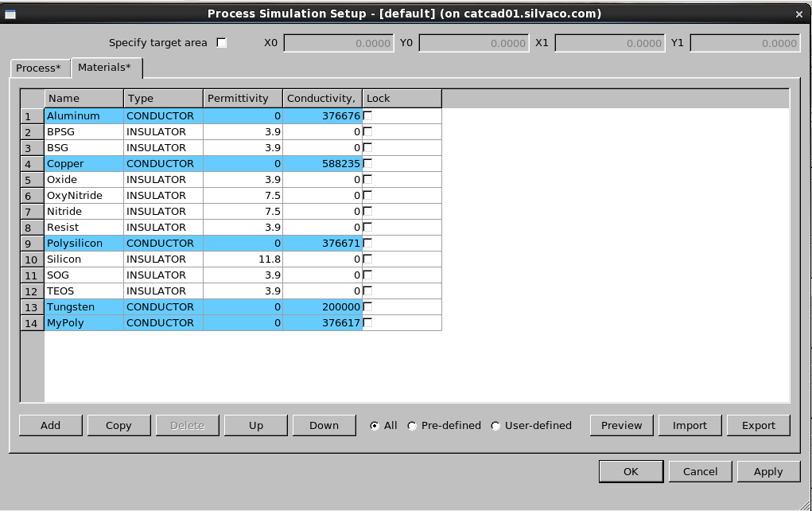Screen dimensions: 812x511
Task: Select the Silicon permittivity cell
Action: click(x=243, y=259)
